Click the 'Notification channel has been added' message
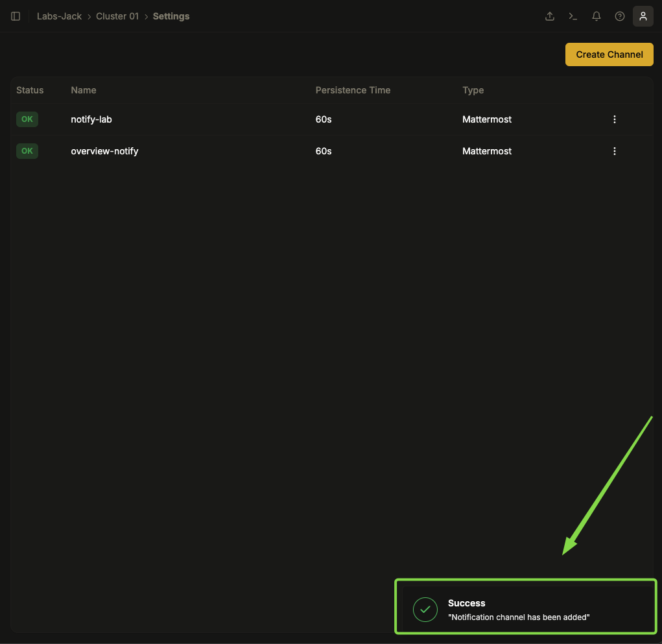 point(519,617)
